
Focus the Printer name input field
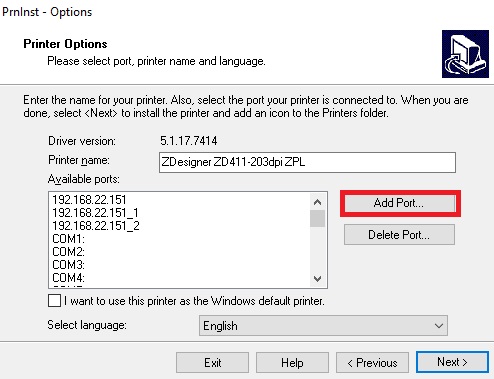(x=307, y=162)
